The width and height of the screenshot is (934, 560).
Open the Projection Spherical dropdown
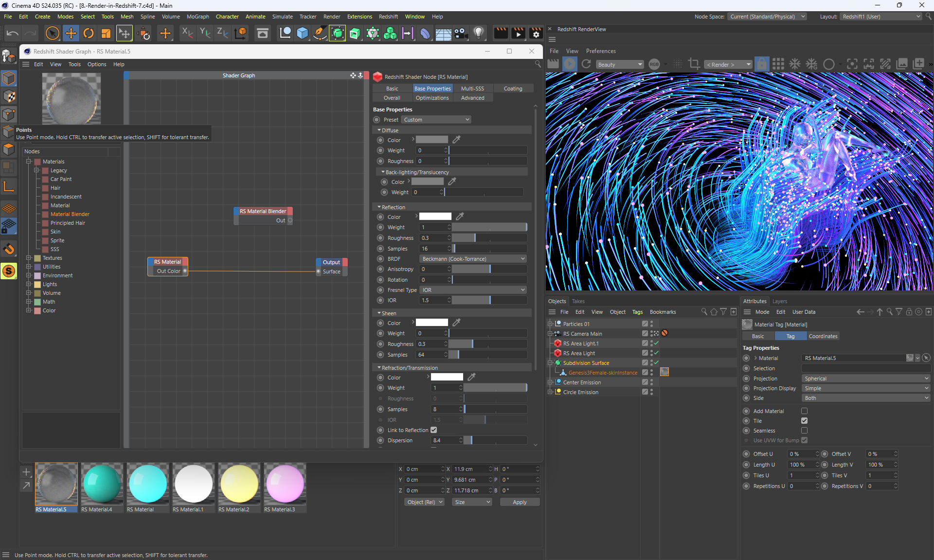865,379
